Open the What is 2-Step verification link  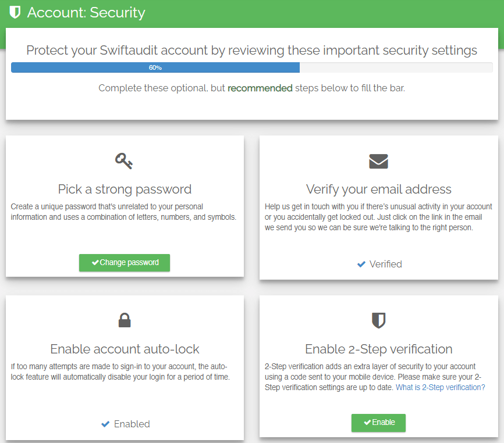[440, 387]
